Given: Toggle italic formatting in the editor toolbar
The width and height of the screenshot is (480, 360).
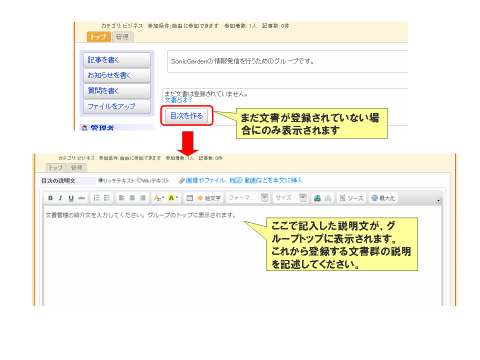Looking at the screenshot, I should tap(60, 198).
